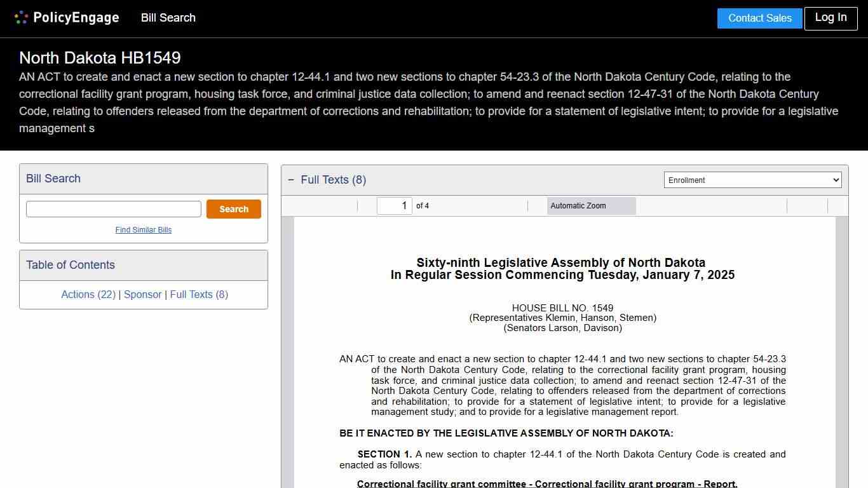Click inside the Bill Search text box
This screenshot has width=868, height=488.
tap(113, 208)
